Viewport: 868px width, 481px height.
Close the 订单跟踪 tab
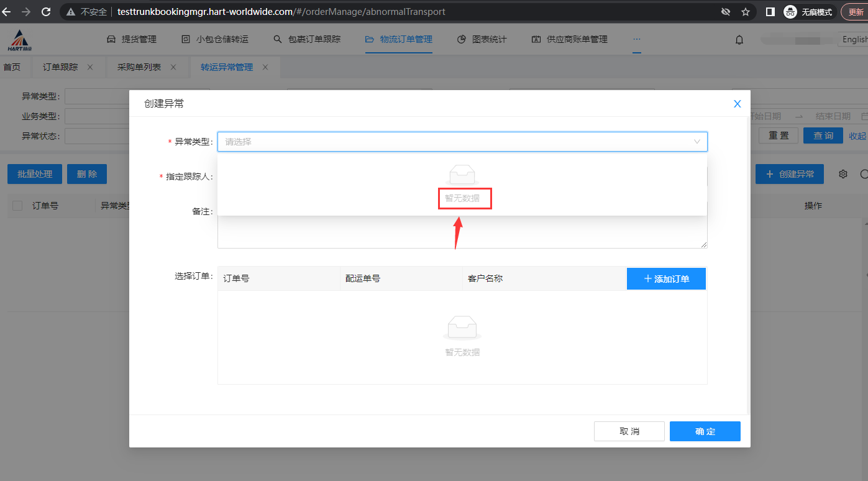[x=90, y=67]
